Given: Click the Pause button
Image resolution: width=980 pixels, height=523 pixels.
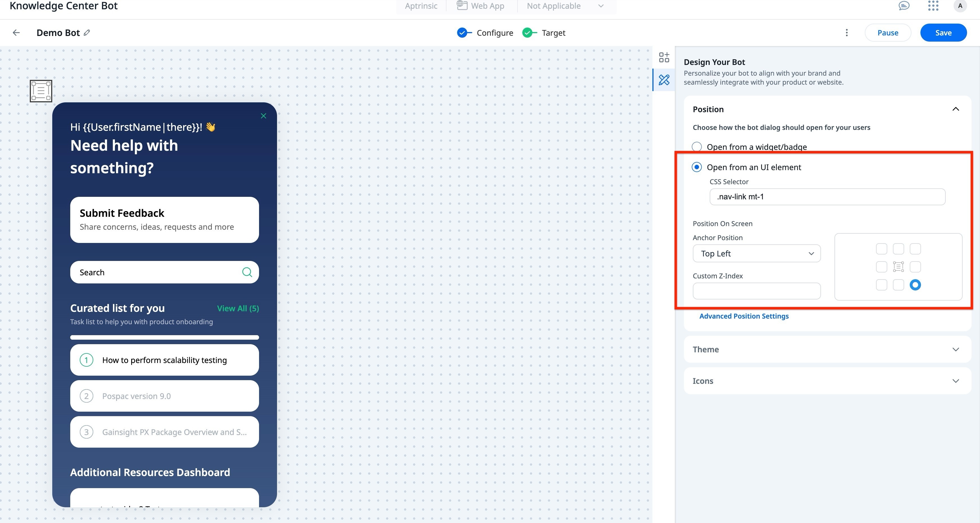Looking at the screenshot, I should click(x=888, y=33).
